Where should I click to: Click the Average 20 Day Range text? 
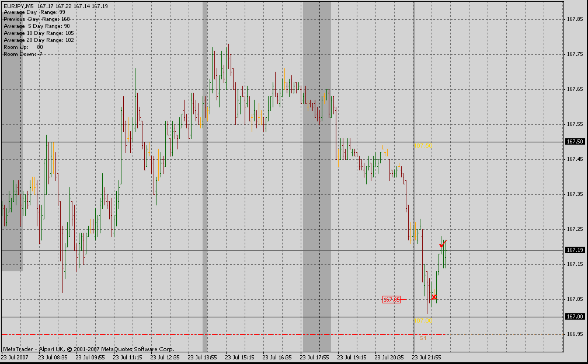pyautogui.click(x=39, y=40)
